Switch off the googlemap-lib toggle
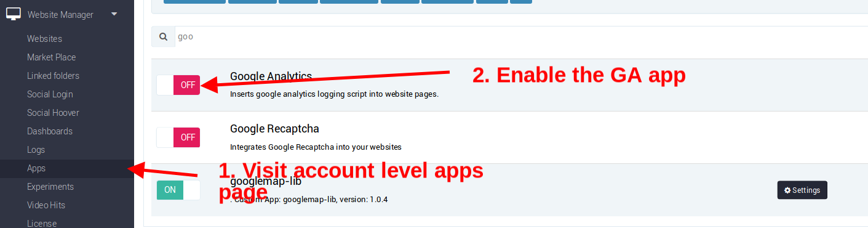 (x=178, y=190)
